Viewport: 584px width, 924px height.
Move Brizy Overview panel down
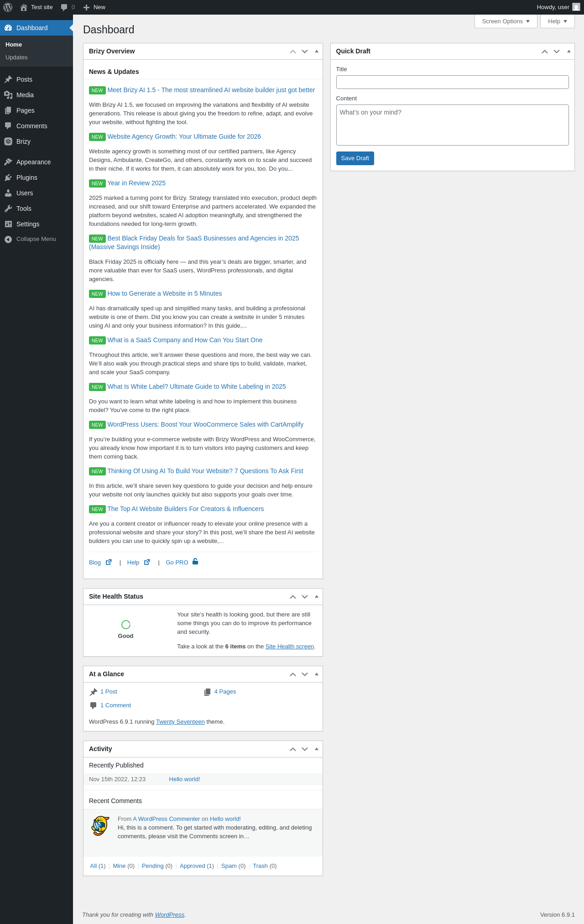point(305,52)
